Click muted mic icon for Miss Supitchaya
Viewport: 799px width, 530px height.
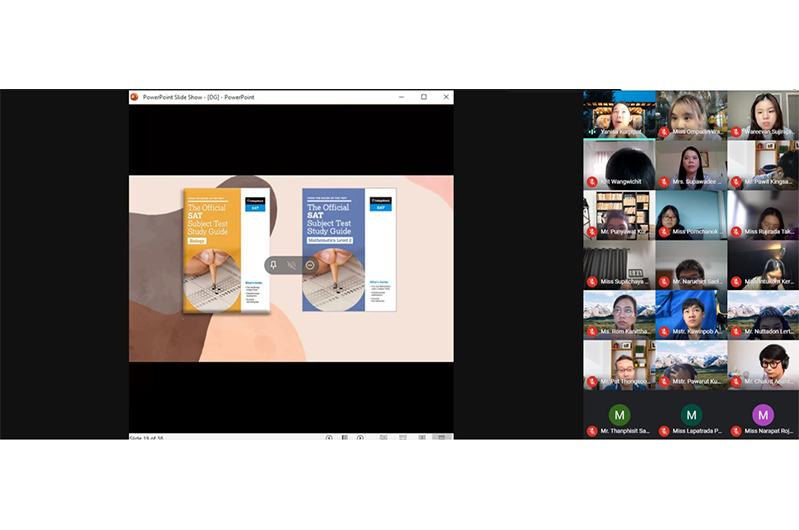point(592,281)
